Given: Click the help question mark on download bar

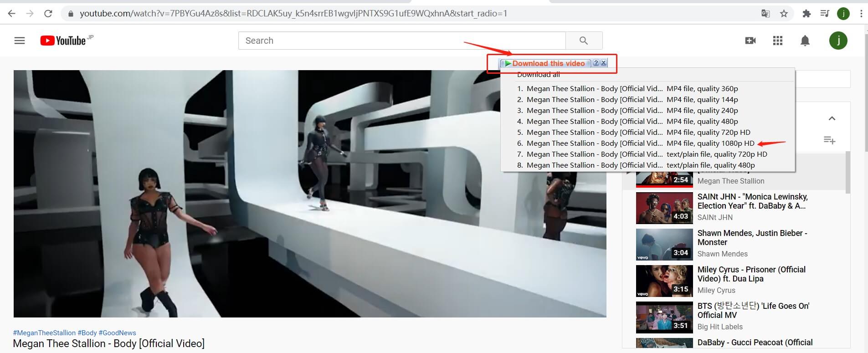Looking at the screenshot, I should coord(596,63).
